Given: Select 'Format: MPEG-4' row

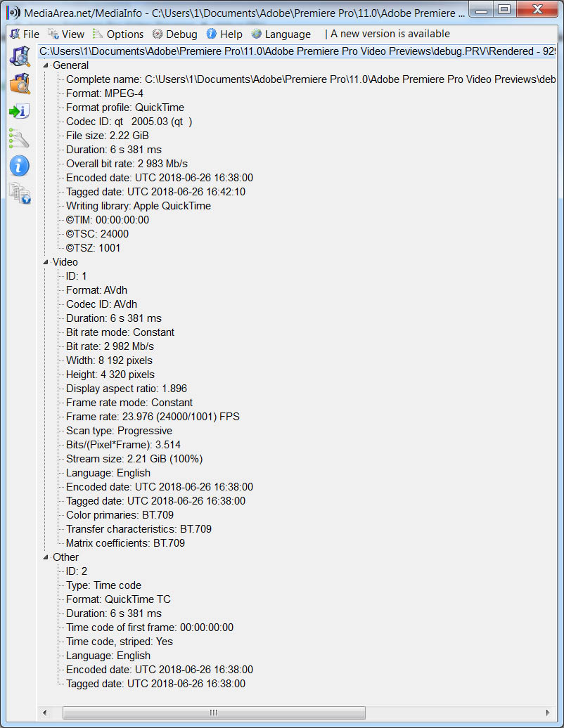Looking at the screenshot, I should pyautogui.click(x=105, y=93).
